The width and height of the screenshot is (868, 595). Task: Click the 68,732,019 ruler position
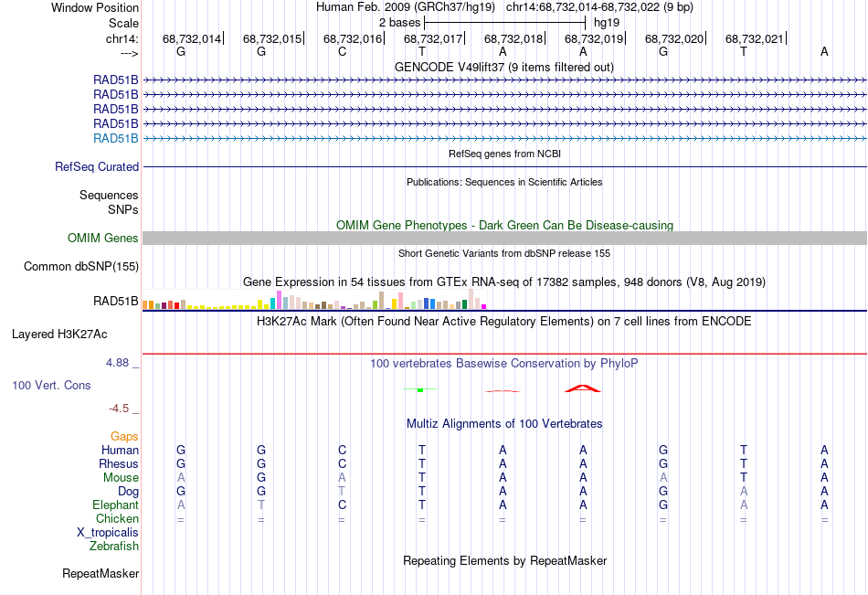pos(594,38)
